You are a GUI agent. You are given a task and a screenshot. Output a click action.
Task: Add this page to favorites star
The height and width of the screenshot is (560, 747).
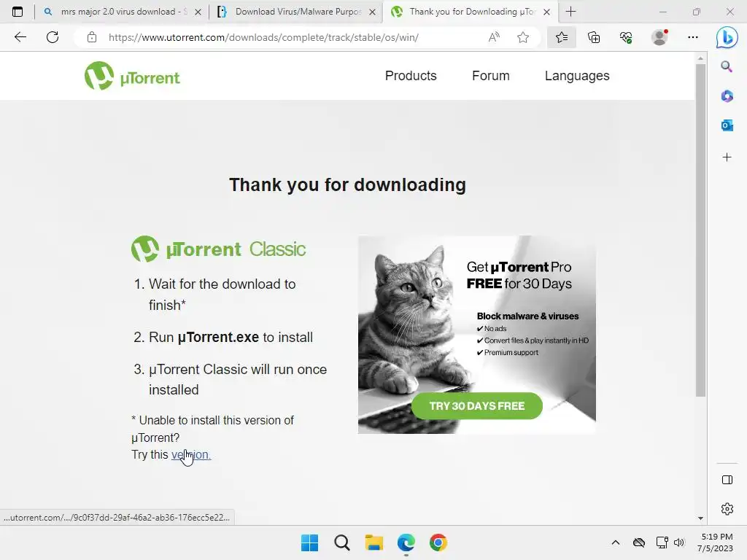point(523,37)
